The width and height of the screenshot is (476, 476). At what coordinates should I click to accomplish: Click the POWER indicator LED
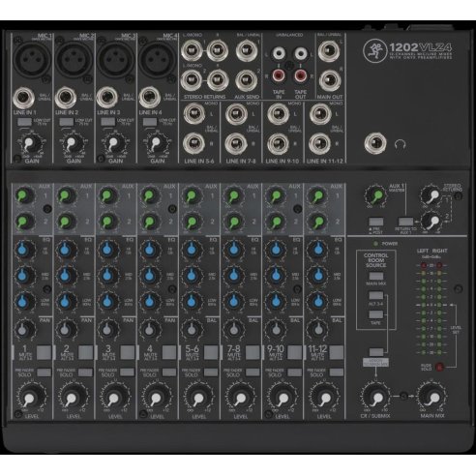[x=375, y=244]
